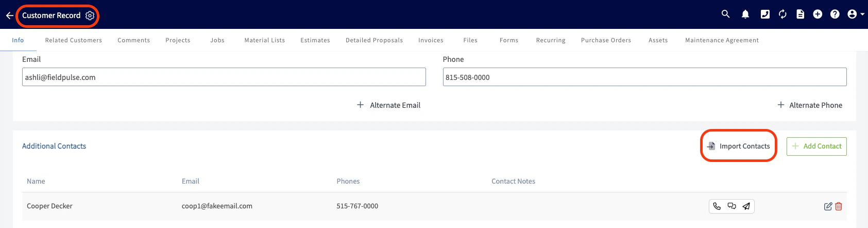
Task: Message Cooper Decker via chat icon
Action: pyautogui.click(x=731, y=206)
